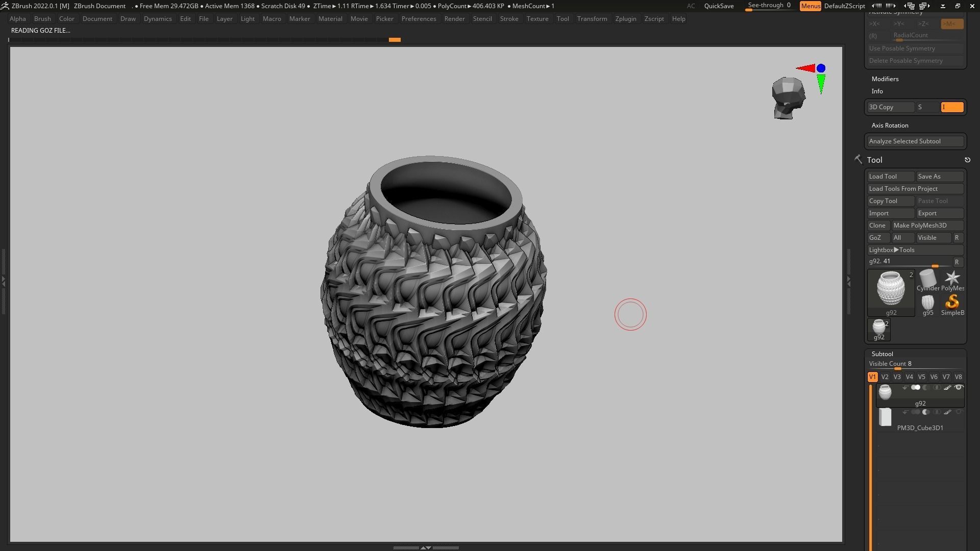Collapse the Subtool section
Viewport: 980px width, 551px height.
(x=882, y=354)
